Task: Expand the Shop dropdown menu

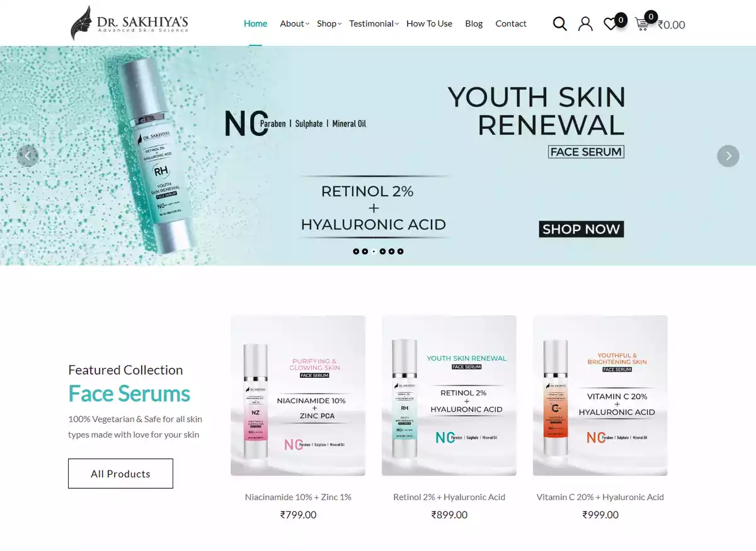Action: pyautogui.click(x=329, y=23)
